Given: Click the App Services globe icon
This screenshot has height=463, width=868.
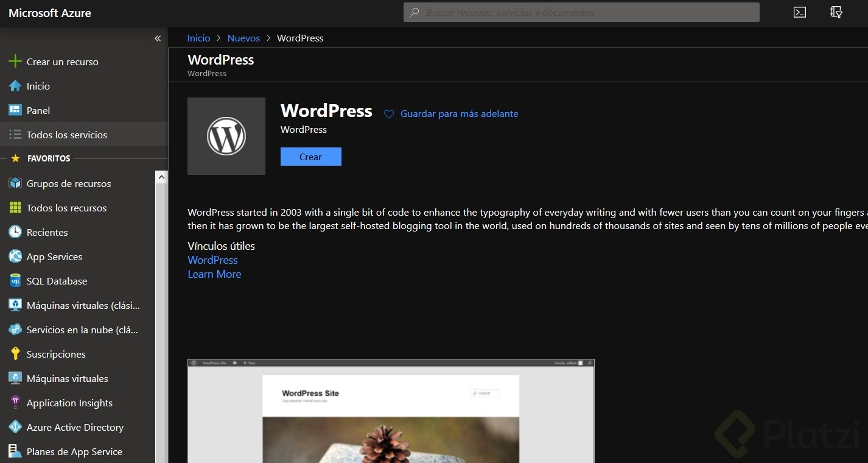Looking at the screenshot, I should pyautogui.click(x=15, y=256).
